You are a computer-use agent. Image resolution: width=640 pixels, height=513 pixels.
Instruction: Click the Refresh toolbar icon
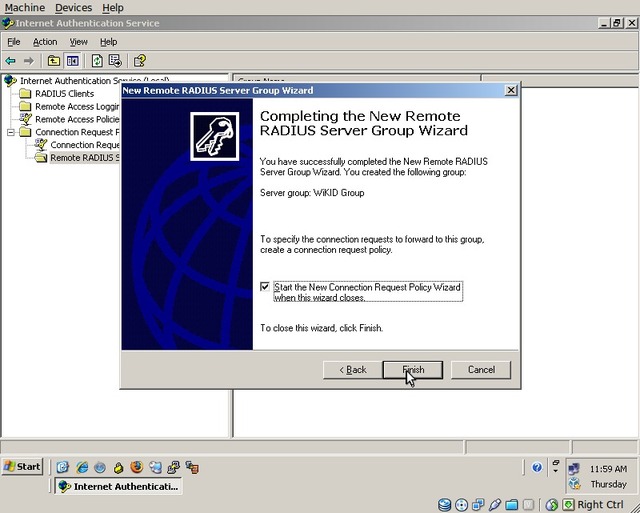(x=97, y=61)
